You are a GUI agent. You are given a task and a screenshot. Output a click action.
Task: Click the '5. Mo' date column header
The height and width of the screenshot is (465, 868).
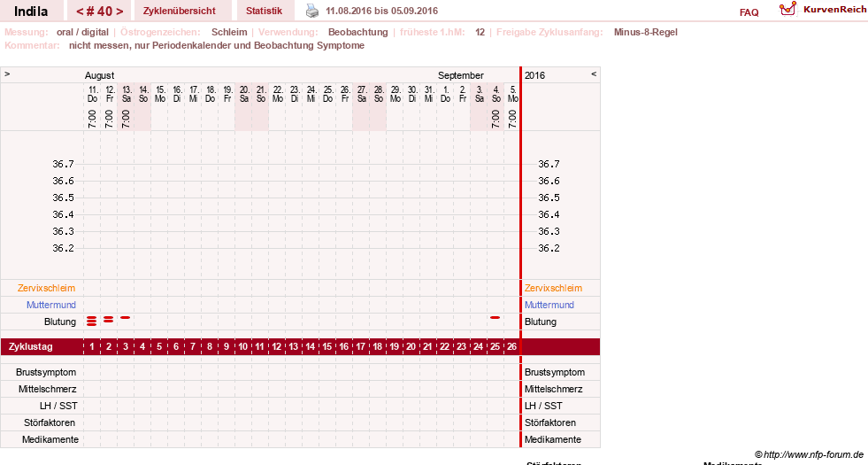[x=512, y=94]
